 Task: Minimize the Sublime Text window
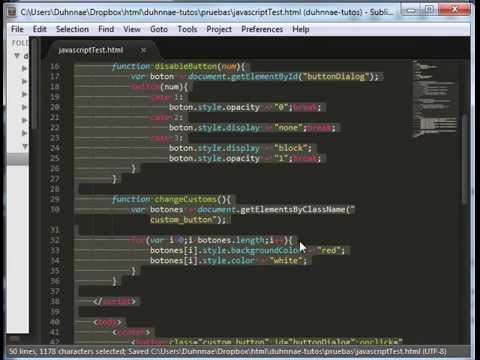point(411,10)
